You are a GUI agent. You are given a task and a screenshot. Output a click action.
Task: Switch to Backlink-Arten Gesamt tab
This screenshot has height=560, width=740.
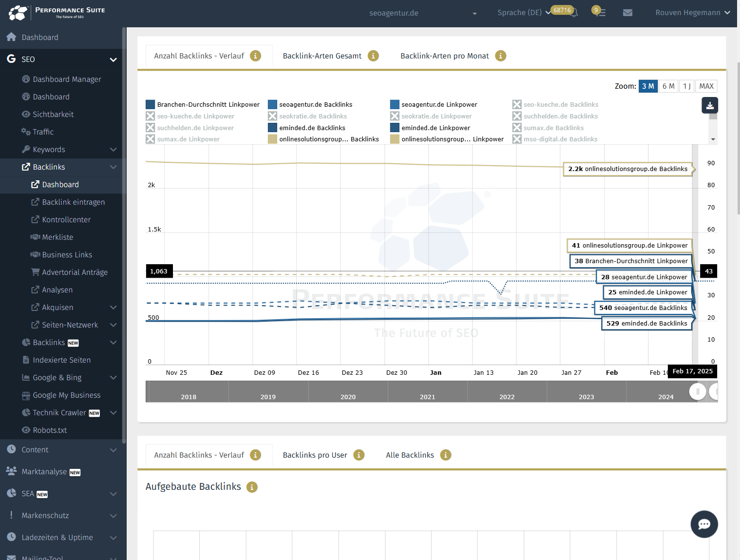tap(322, 56)
